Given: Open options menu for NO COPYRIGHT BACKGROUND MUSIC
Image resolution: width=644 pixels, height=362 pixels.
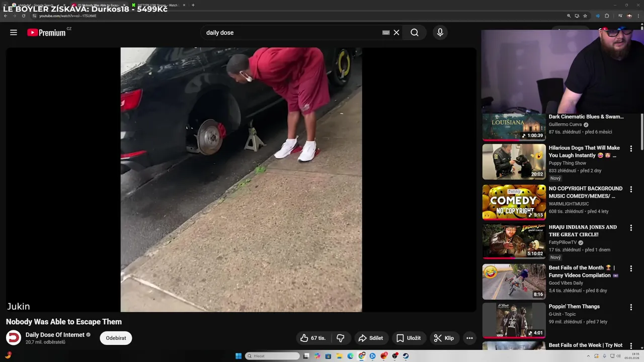Looking at the screenshot, I should point(631,190).
